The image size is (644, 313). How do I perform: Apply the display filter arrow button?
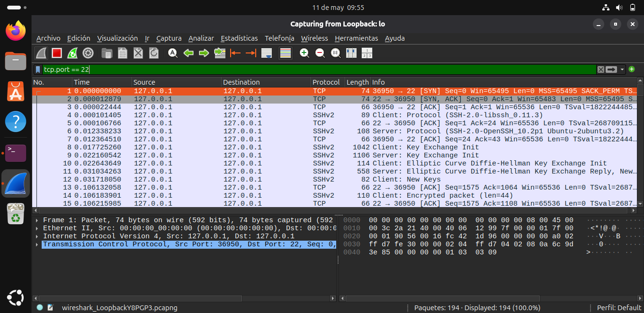click(611, 70)
